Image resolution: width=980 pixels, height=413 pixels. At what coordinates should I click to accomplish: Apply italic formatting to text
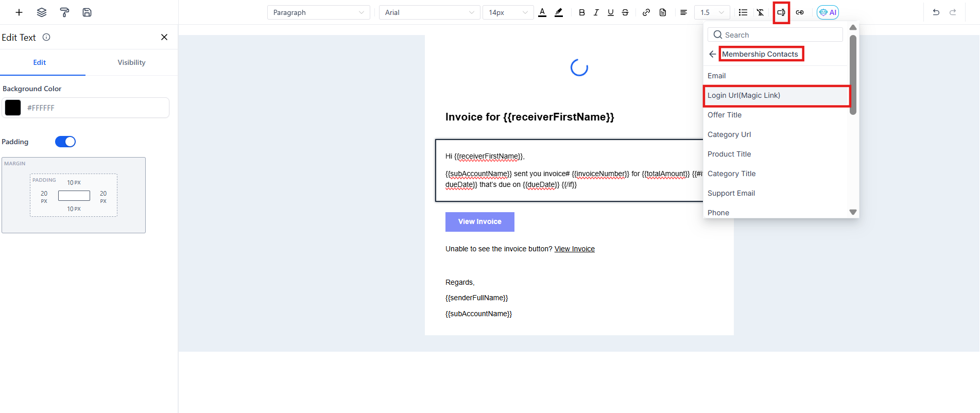[596, 12]
